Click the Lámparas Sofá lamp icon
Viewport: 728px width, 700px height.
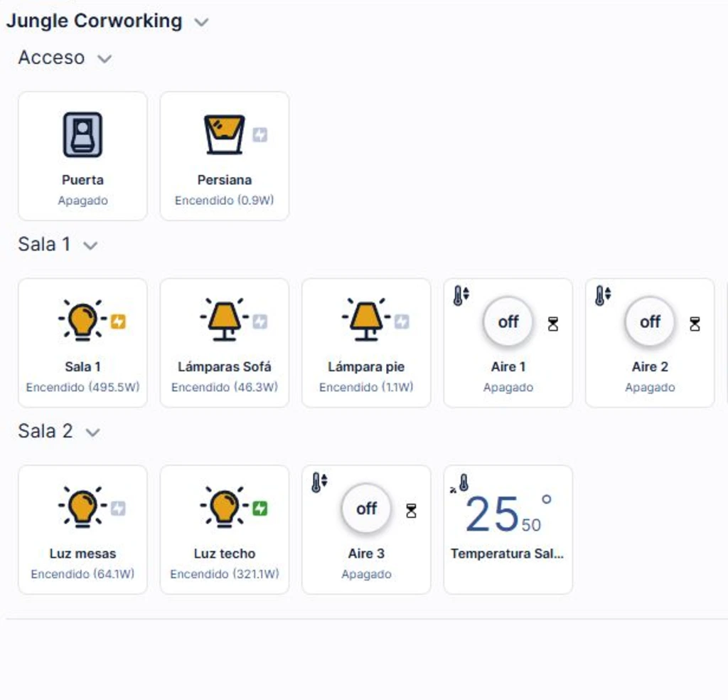(225, 322)
